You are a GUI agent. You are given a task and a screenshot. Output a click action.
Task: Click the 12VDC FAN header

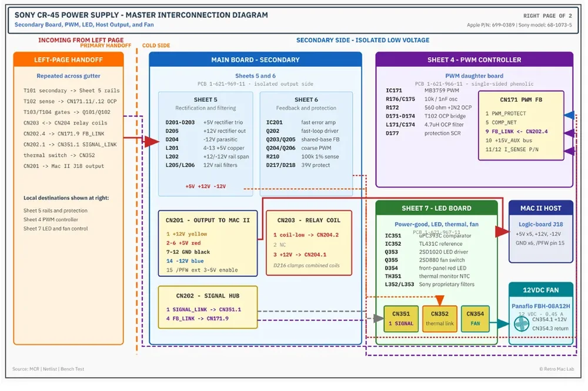point(541,290)
